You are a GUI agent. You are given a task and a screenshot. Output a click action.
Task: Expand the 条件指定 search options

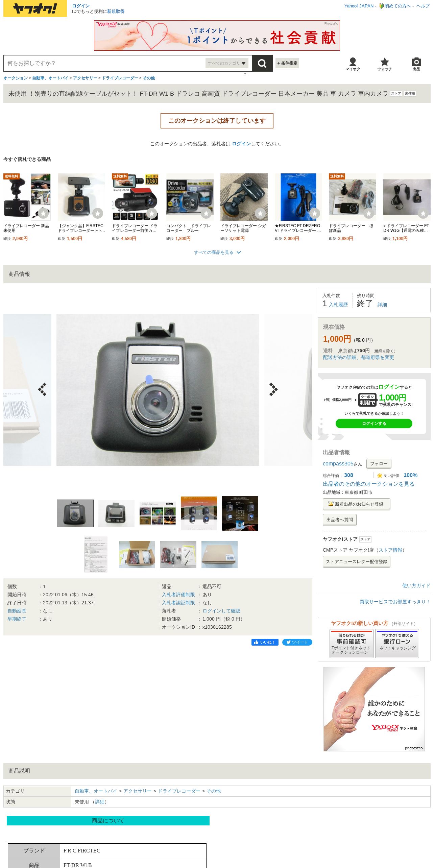287,63
